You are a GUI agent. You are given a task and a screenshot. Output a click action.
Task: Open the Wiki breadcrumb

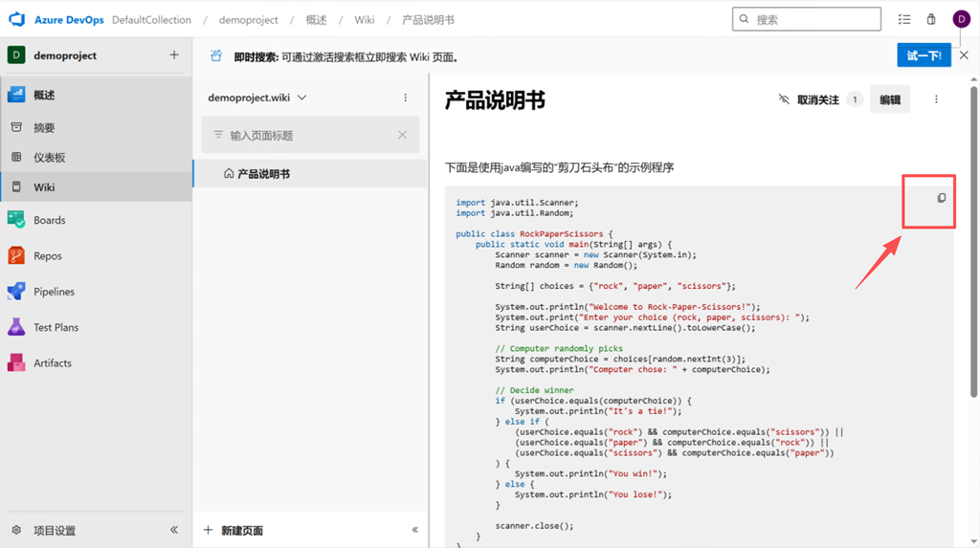click(365, 20)
